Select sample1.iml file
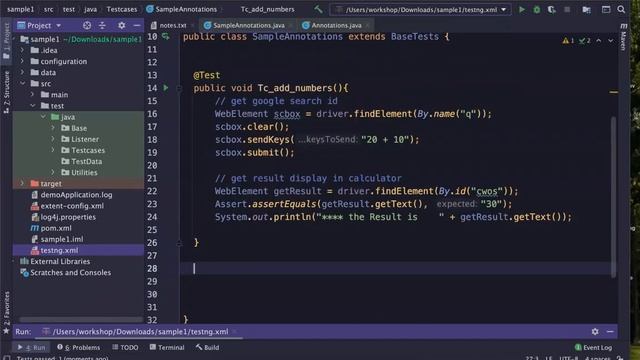The width and height of the screenshot is (640, 360). click(62, 239)
